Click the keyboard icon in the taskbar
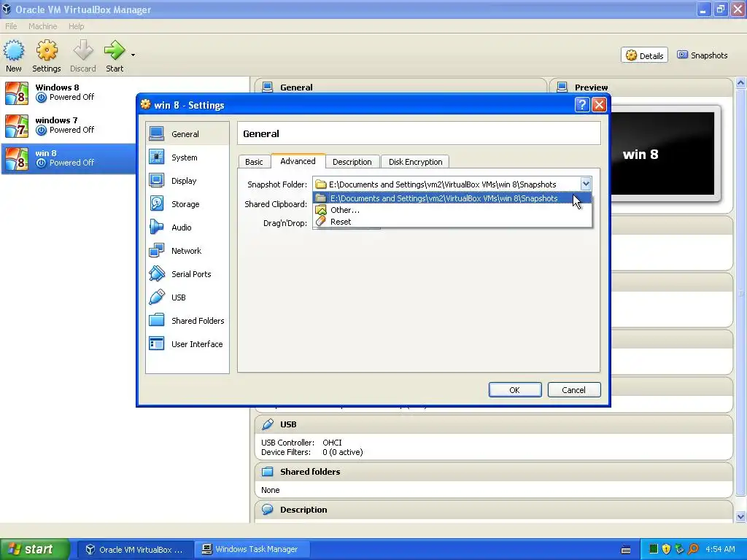 coord(626,550)
